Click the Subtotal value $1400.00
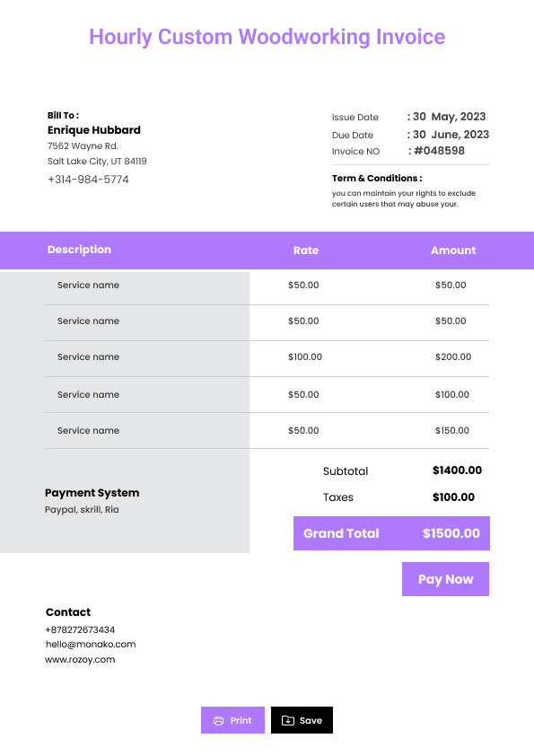 (457, 470)
